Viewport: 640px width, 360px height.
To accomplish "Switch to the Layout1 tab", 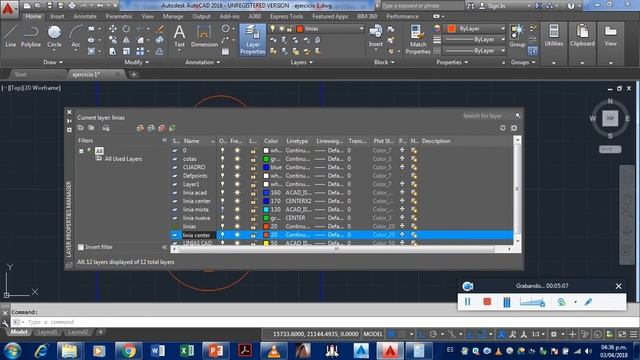I will click(47, 332).
